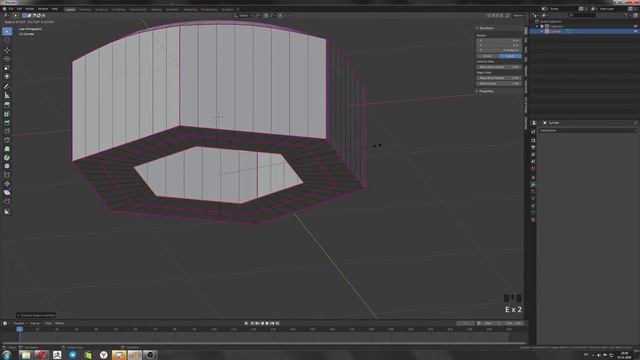Open the Playback popover in the timeline
This screenshot has width=640, height=360.
[20, 323]
